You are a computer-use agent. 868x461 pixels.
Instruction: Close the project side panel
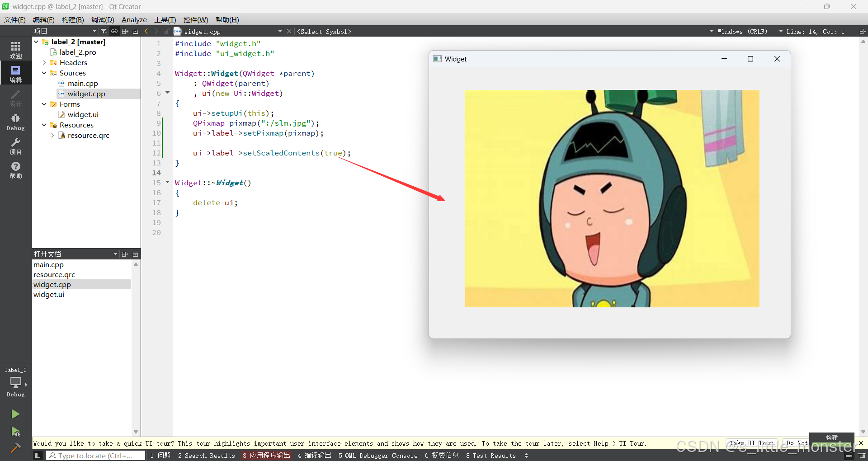[135, 31]
